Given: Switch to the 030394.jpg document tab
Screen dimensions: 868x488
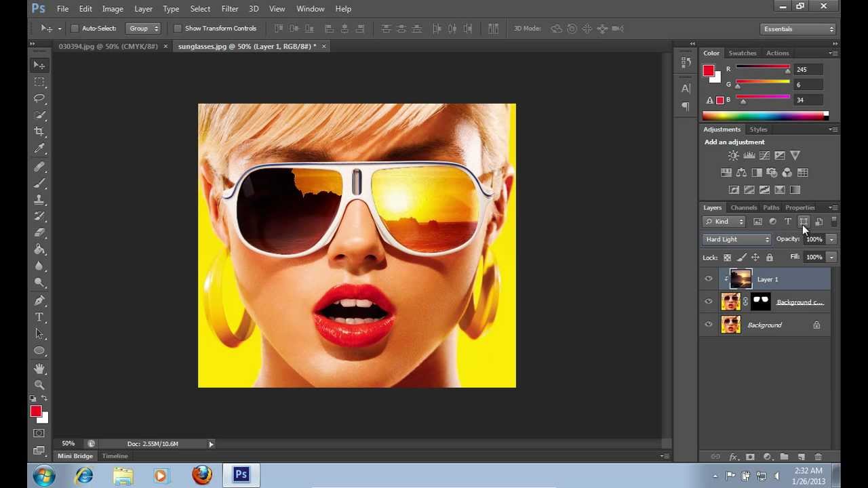Looking at the screenshot, I should (x=108, y=46).
